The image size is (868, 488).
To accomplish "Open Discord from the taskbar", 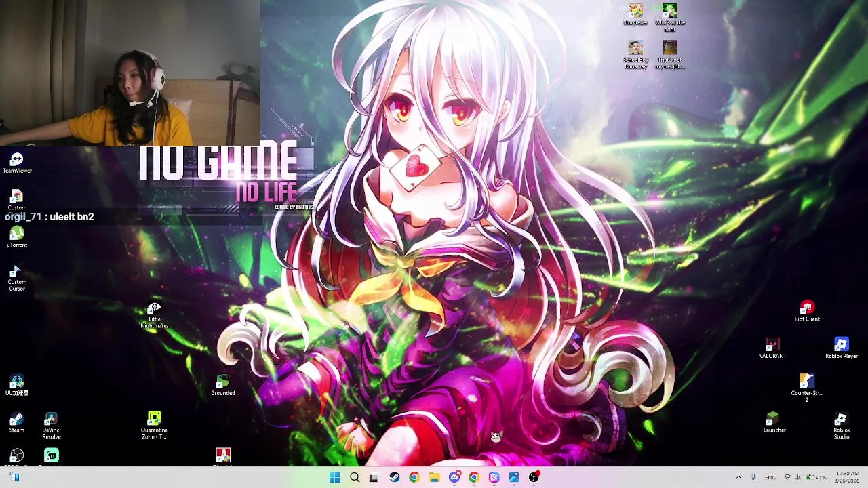I will [x=454, y=478].
